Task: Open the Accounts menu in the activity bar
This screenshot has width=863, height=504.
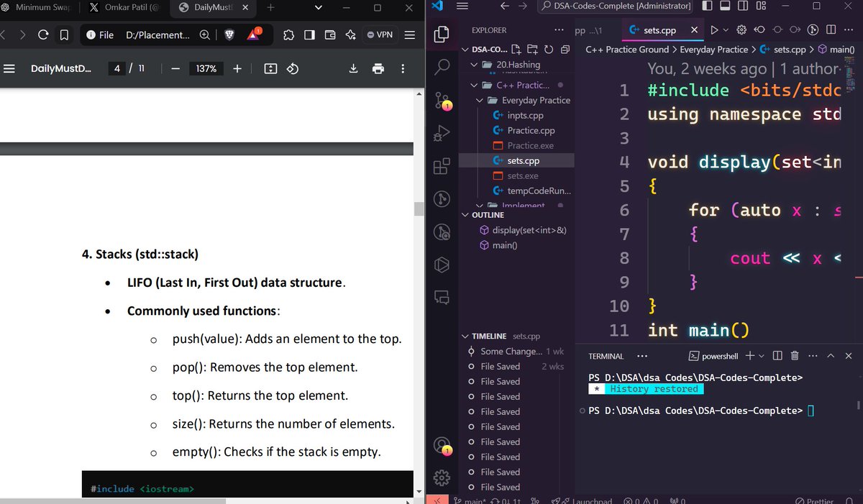Action: [442, 446]
